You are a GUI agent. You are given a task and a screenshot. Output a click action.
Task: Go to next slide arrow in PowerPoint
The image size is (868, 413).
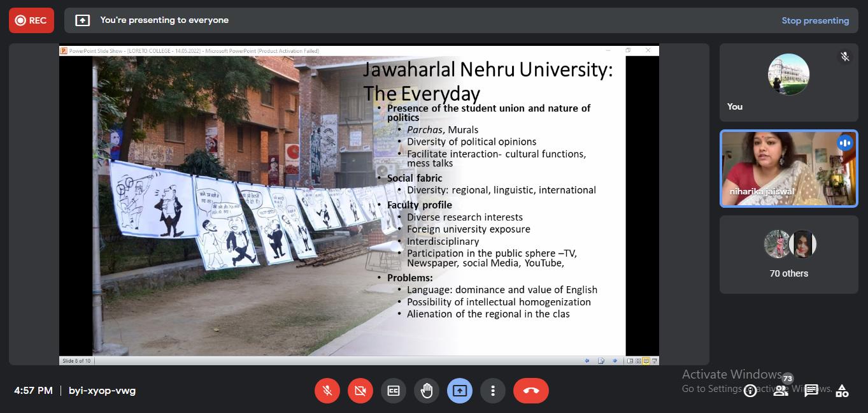tap(615, 361)
